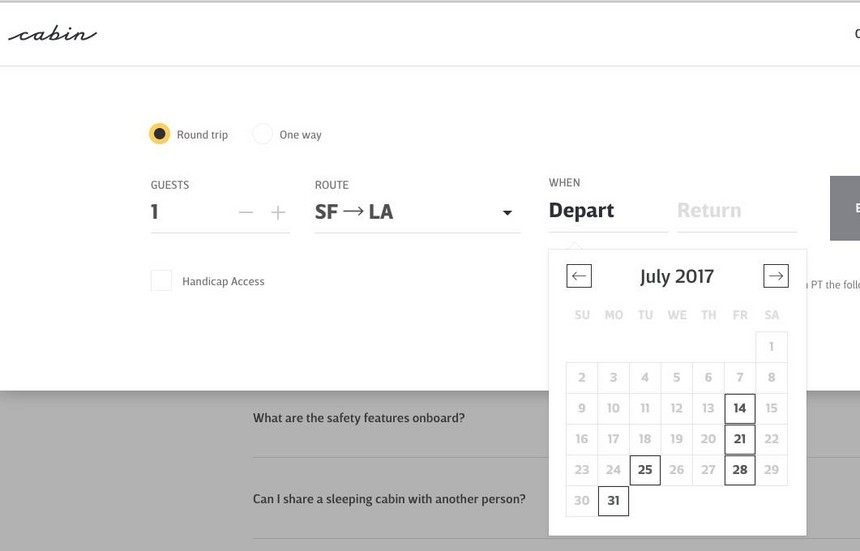Image resolution: width=860 pixels, height=551 pixels.
Task: Choose July 25 as departure date
Action: [645, 470]
